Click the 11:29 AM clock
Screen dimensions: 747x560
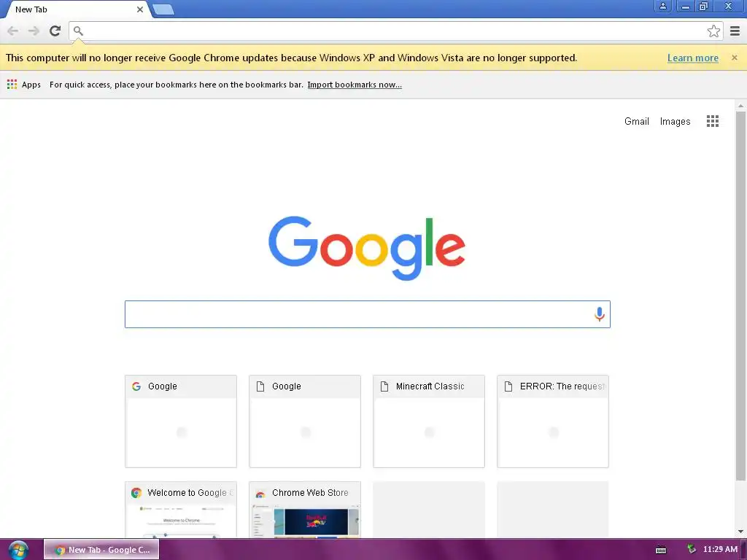pyautogui.click(x=720, y=549)
